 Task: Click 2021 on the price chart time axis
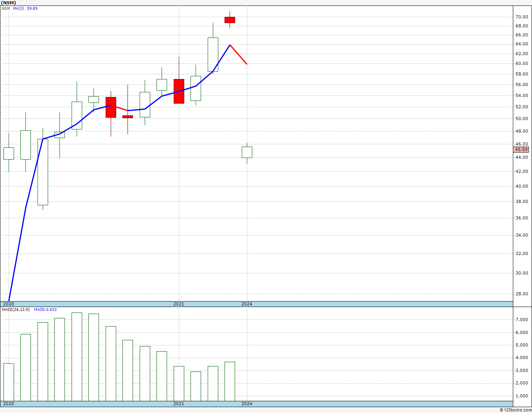(x=179, y=304)
